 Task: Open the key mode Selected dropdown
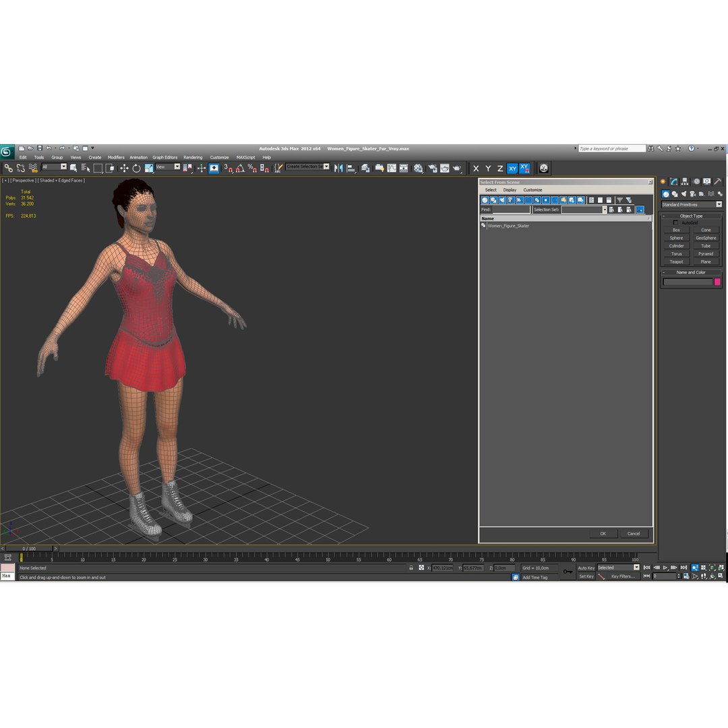(618, 568)
